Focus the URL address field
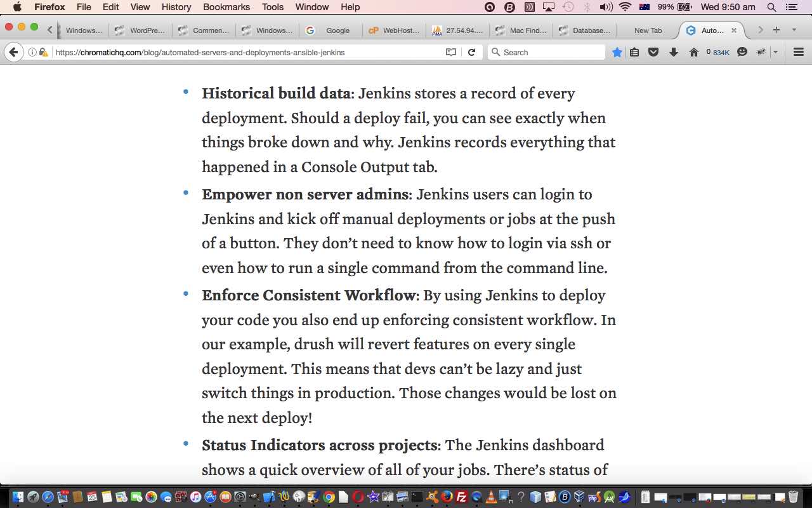 pyautogui.click(x=247, y=52)
